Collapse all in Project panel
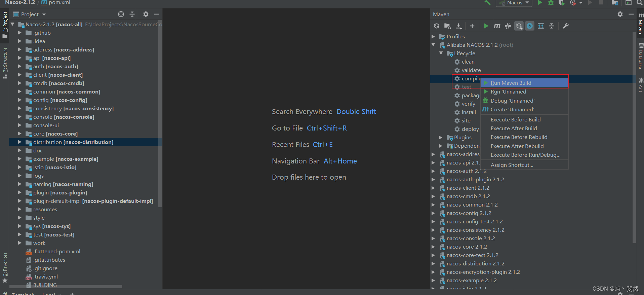644x295 pixels. pos(132,14)
